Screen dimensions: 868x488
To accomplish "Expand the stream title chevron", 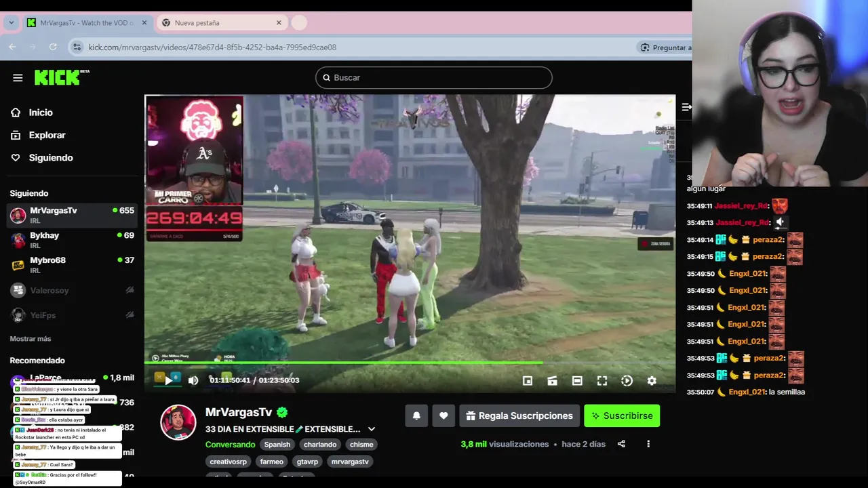I will click(x=371, y=429).
